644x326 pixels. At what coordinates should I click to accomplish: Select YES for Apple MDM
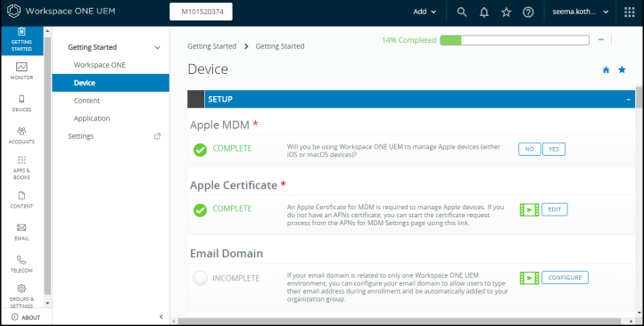click(x=554, y=150)
